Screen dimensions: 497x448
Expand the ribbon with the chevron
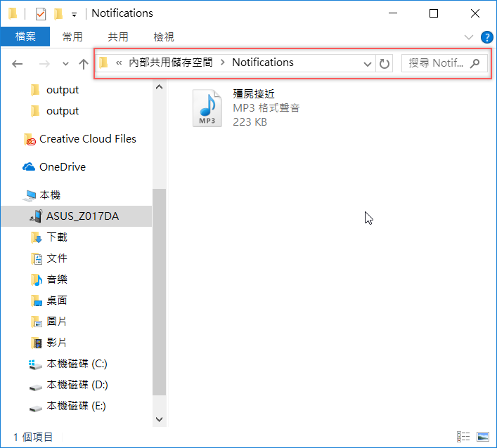coord(468,37)
